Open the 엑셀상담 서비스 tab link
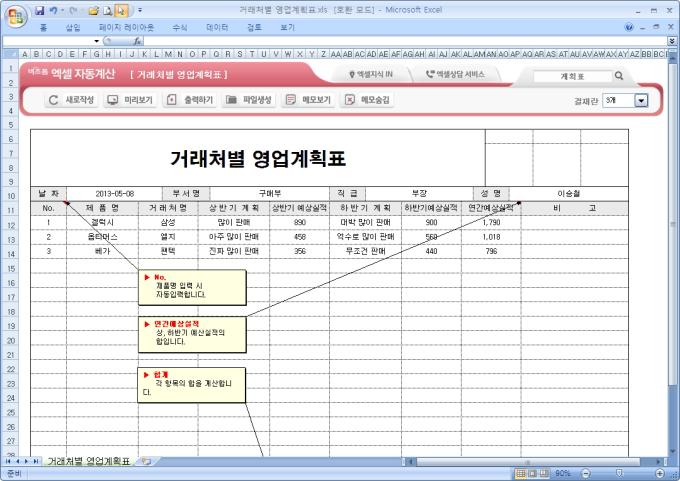The height and width of the screenshot is (481, 680). (455, 75)
